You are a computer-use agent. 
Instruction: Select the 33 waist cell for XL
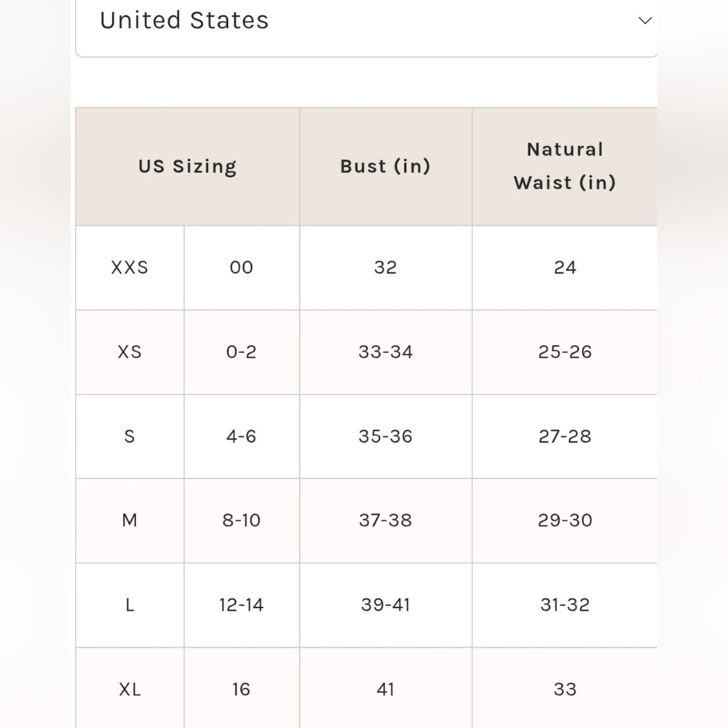(x=565, y=689)
